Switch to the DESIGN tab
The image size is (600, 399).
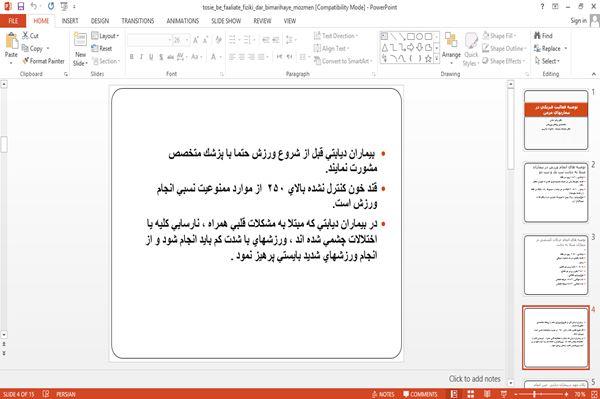point(100,21)
